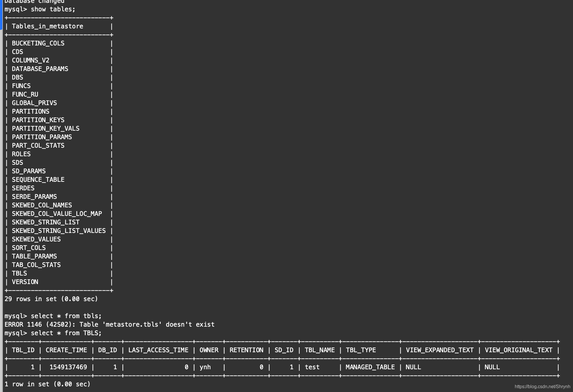Select the FUNCS table name
This screenshot has width=573, height=392.
coord(21,86)
